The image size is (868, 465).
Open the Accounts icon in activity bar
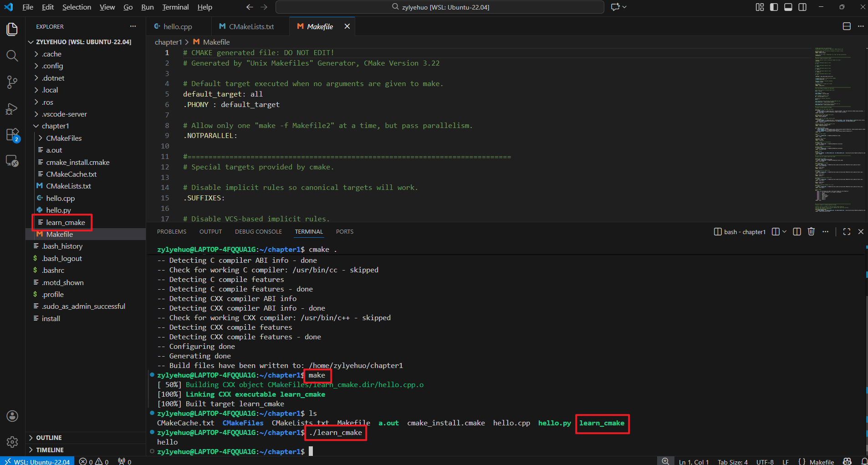pos(12,416)
